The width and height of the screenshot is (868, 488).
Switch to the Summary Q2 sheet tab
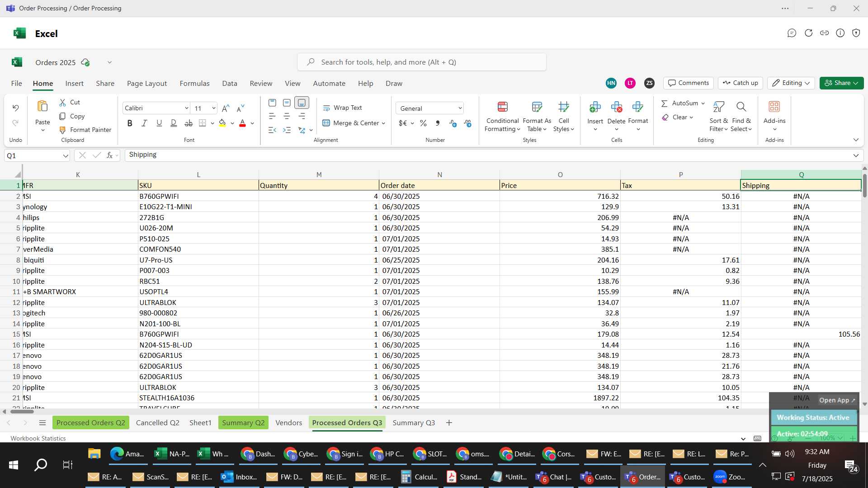tap(243, 423)
